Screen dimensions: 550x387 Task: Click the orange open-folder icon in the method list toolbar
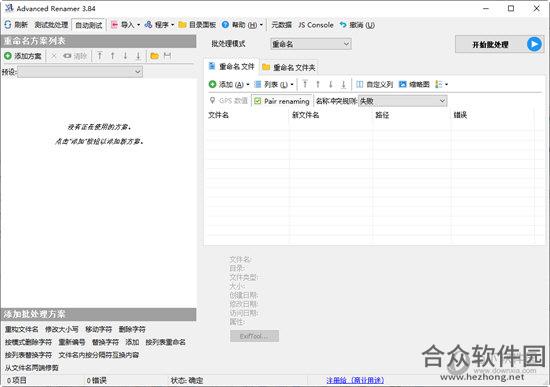tap(154, 56)
